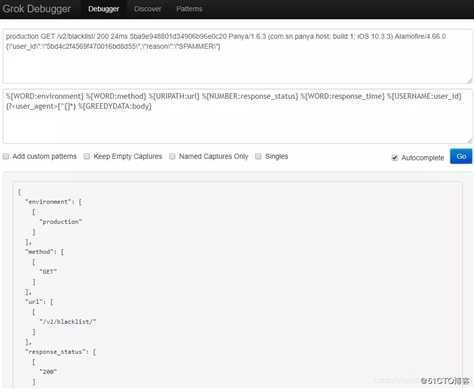This screenshot has height=389, width=474.
Task: Toggle the Singles checkbox
Action: (x=258, y=156)
